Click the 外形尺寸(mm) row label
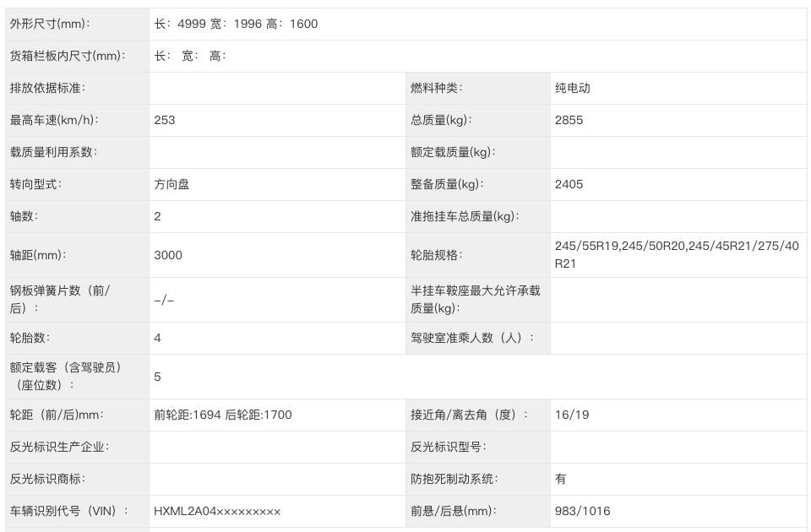 pyautogui.click(x=49, y=24)
